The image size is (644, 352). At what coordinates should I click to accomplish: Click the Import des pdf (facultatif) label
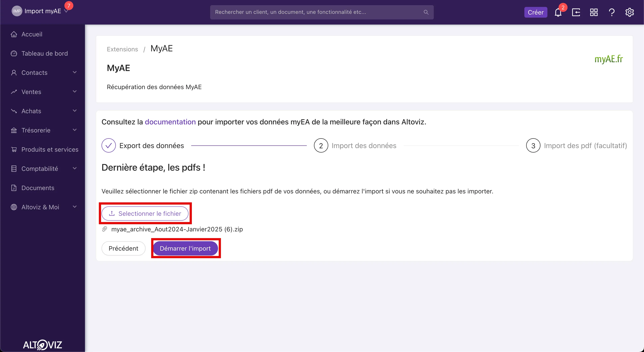coord(585,146)
